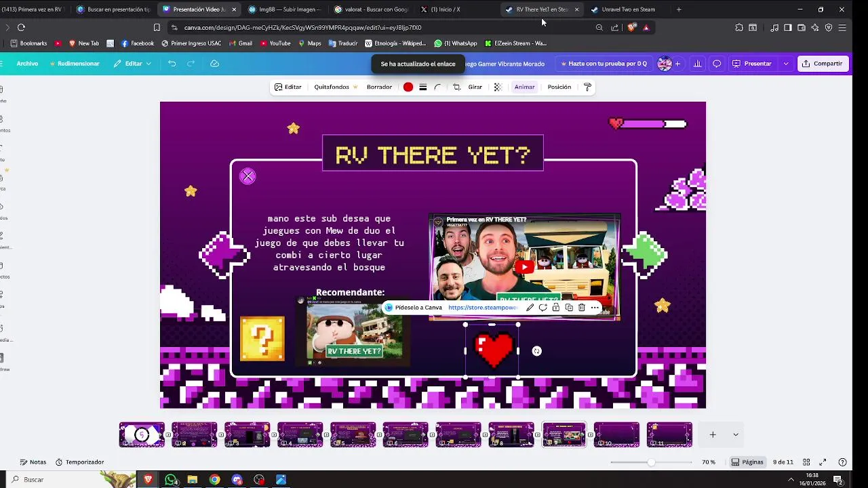Open the analytics chart icon
Viewport: 868px width, 488px height.
pyautogui.click(x=697, y=64)
